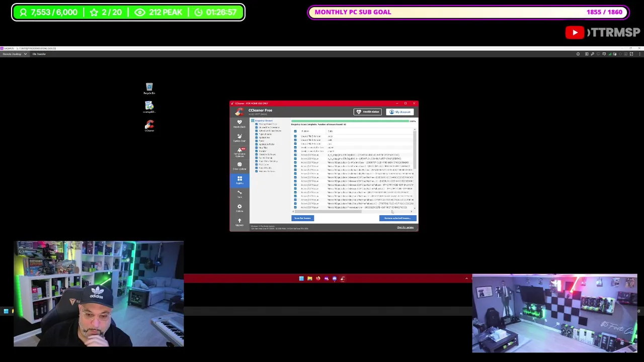
Task: Sort by the Data column header
Action: [330, 131]
